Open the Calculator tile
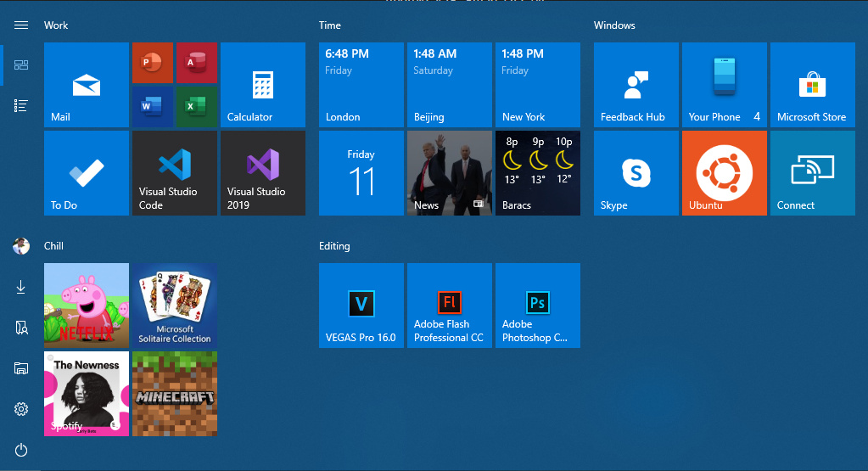 [x=263, y=85]
